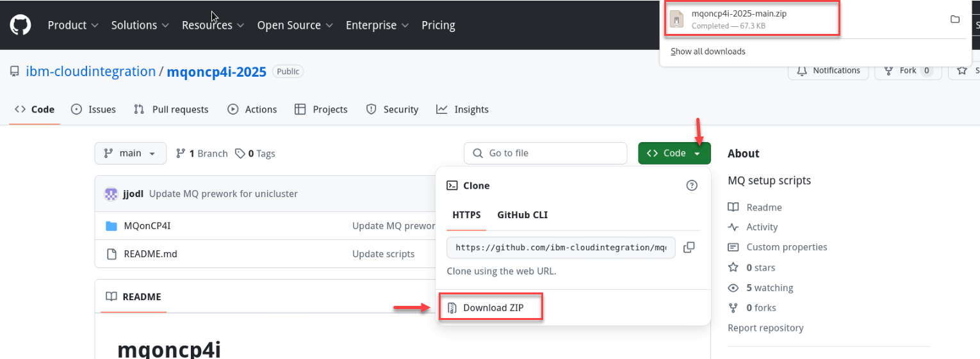Expand the main branch selector
This screenshot has height=359, width=980.
click(x=131, y=154)
